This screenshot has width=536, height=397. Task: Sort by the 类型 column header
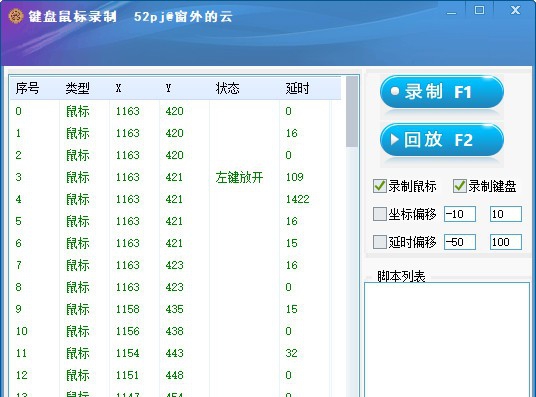pos(84,89)
